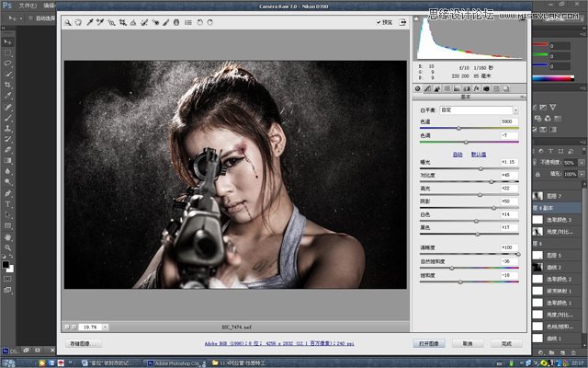This screenshot has width=588, height=368.
Task: Click the 自动 auto tone link
Action: point(457,155)
